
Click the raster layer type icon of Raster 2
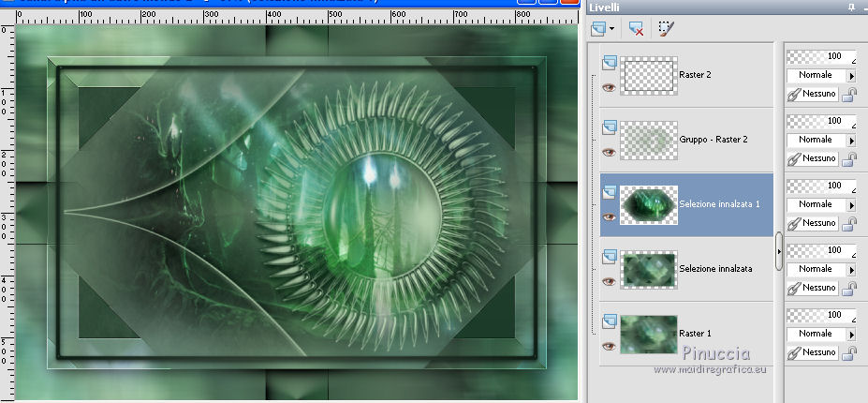(x=609, y=62)
